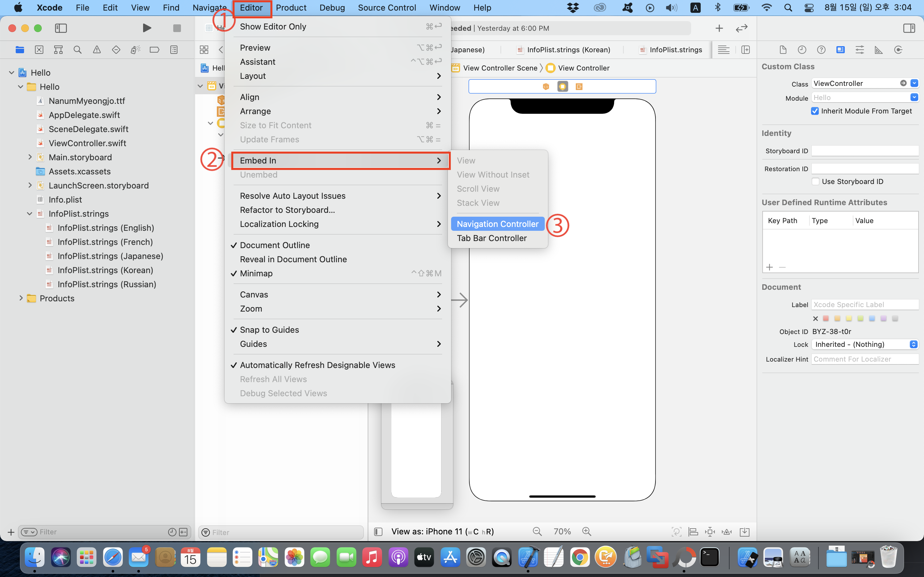The image size is (924, 577).
Task: Open the Issue navigator warning icon
Action: coord(97,50)
